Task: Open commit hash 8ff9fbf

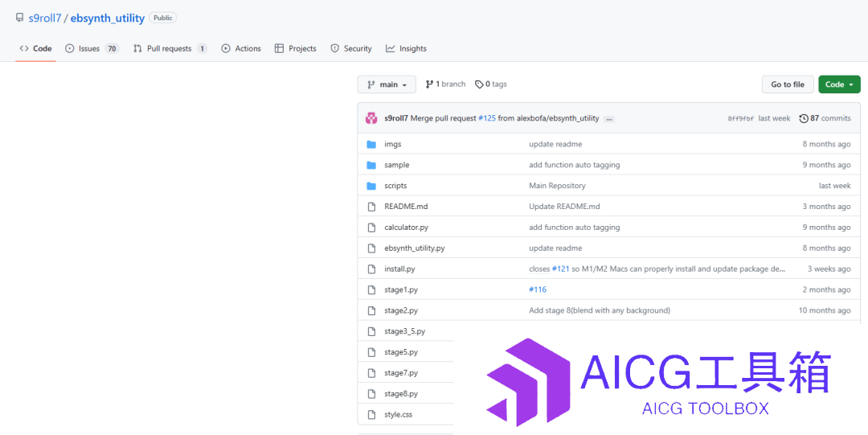Action: (741, 118)
